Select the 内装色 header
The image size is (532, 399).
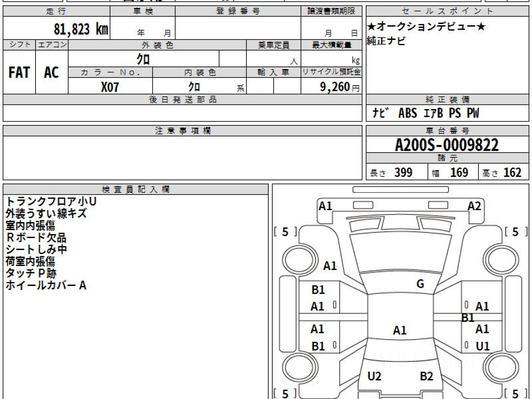point(199,73)
